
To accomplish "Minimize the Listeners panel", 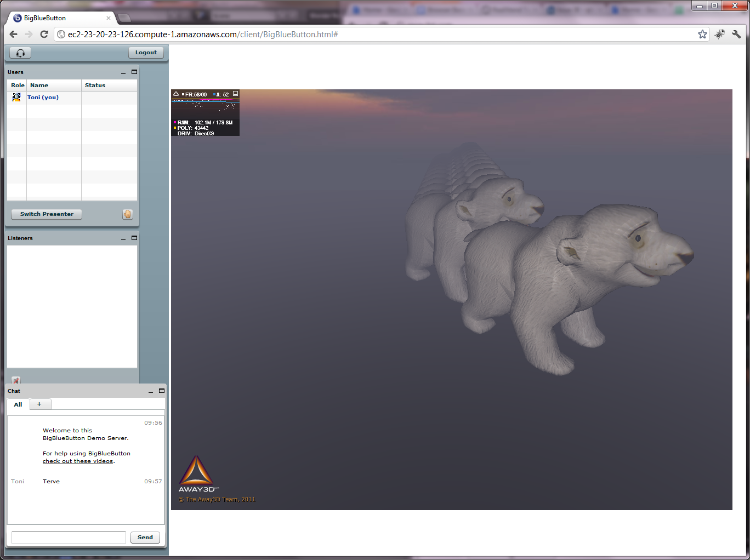I will (123, 238).
